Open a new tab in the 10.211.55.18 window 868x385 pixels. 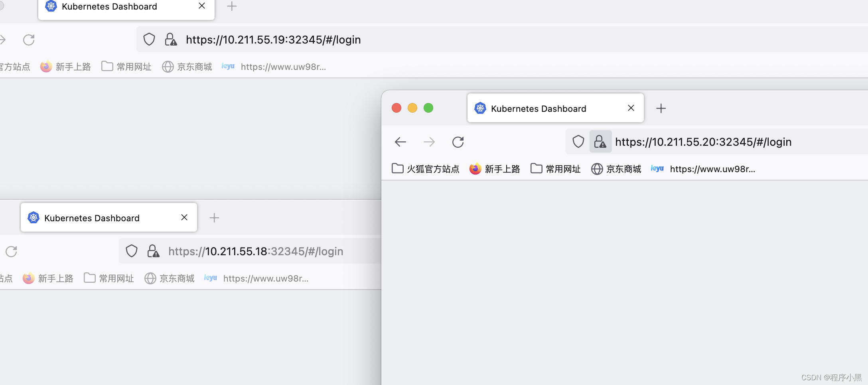214,218
